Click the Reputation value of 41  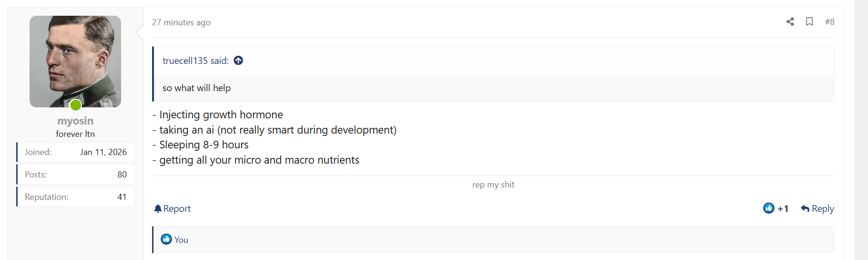click(122, 197)
